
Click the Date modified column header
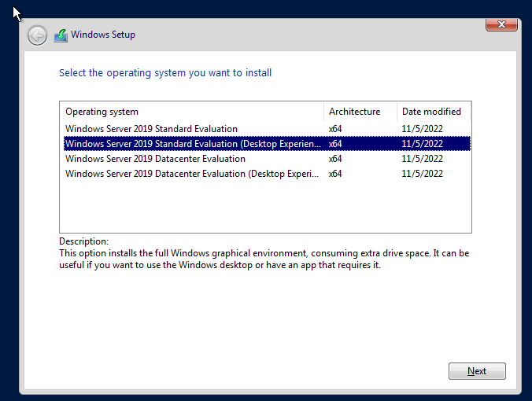tap(434, 112)
